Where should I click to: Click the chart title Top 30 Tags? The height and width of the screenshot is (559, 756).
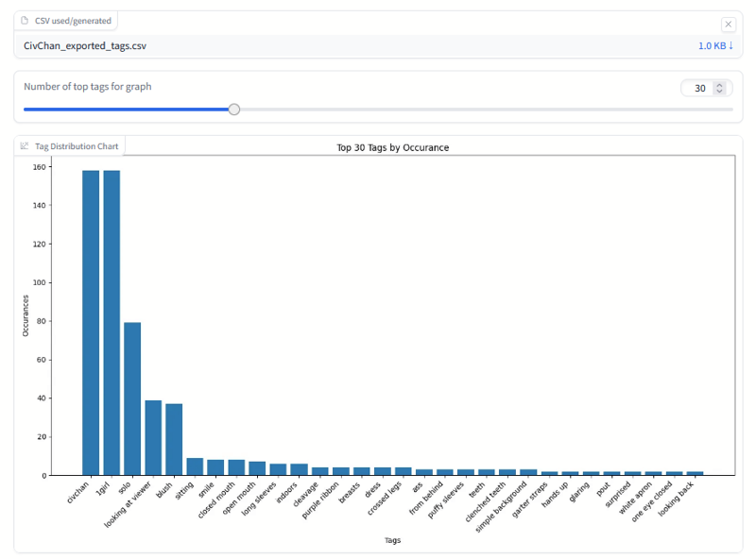pos(392,147)
